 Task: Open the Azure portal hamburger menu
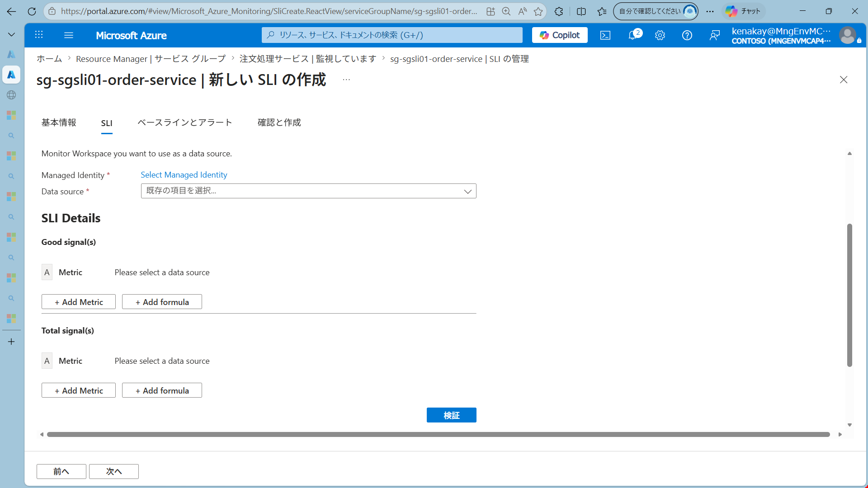click(69, 35)
